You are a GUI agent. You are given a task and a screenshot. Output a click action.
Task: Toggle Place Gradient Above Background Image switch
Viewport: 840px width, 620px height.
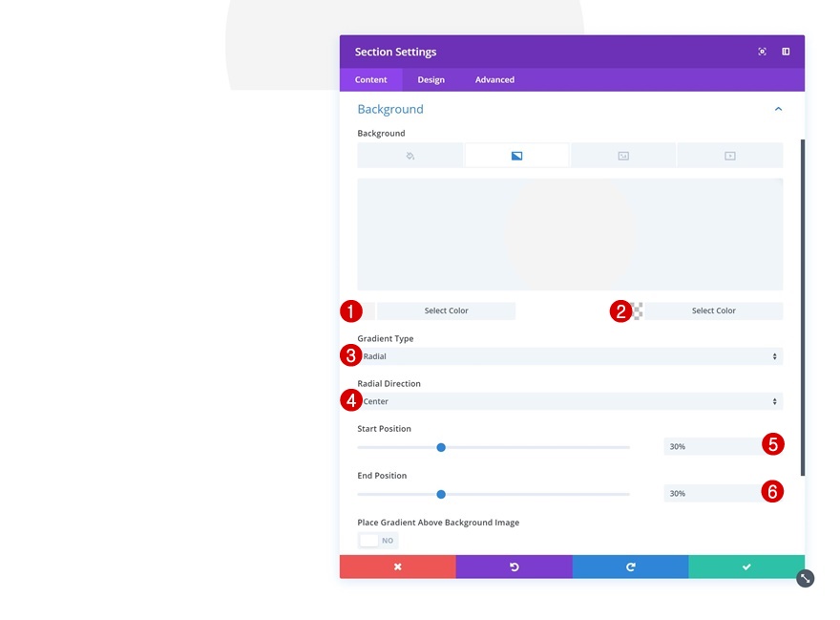[378, 540]
